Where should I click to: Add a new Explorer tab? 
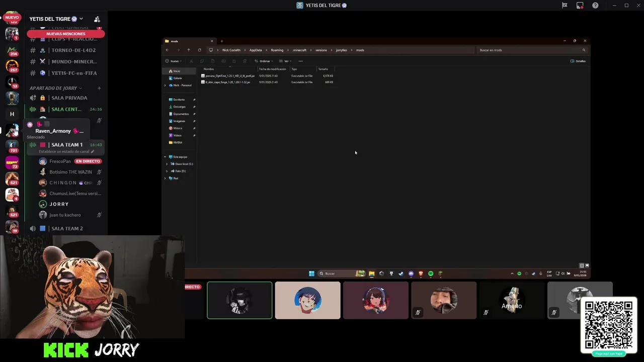(x=221, y=41)
